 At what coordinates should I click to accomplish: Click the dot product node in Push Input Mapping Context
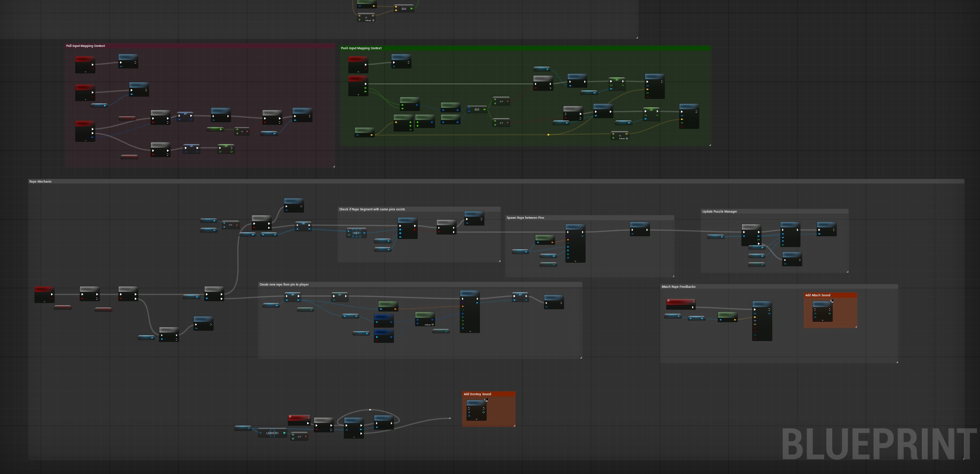[476, 109]
